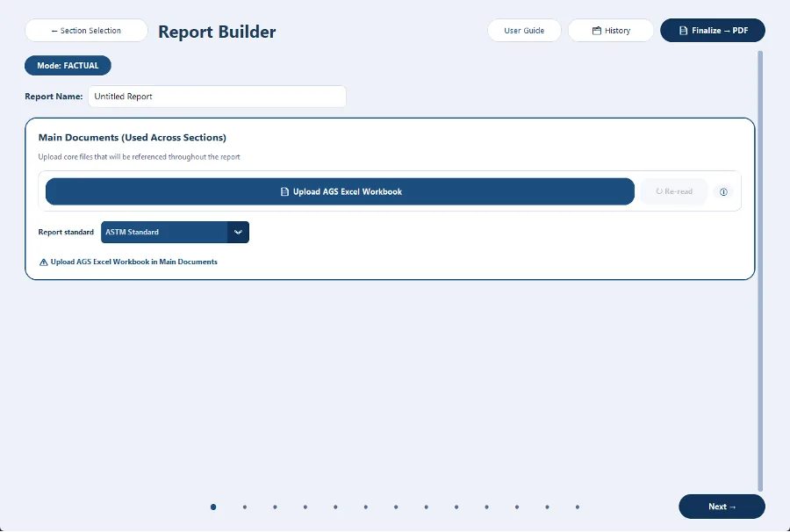Click the dropdown chevron for ASTM Standard
The image size is (790, 532).
tap(238, 233)
